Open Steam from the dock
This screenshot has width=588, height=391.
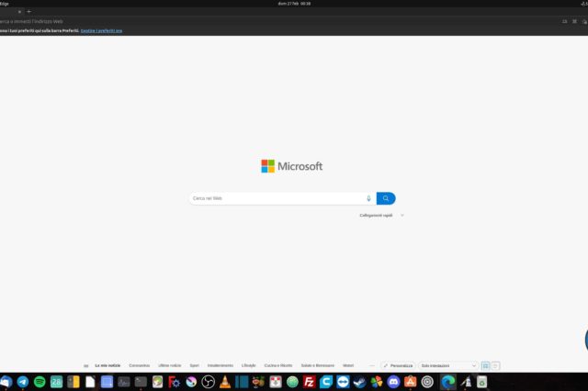pyautogui.click(x=359, y=382)
